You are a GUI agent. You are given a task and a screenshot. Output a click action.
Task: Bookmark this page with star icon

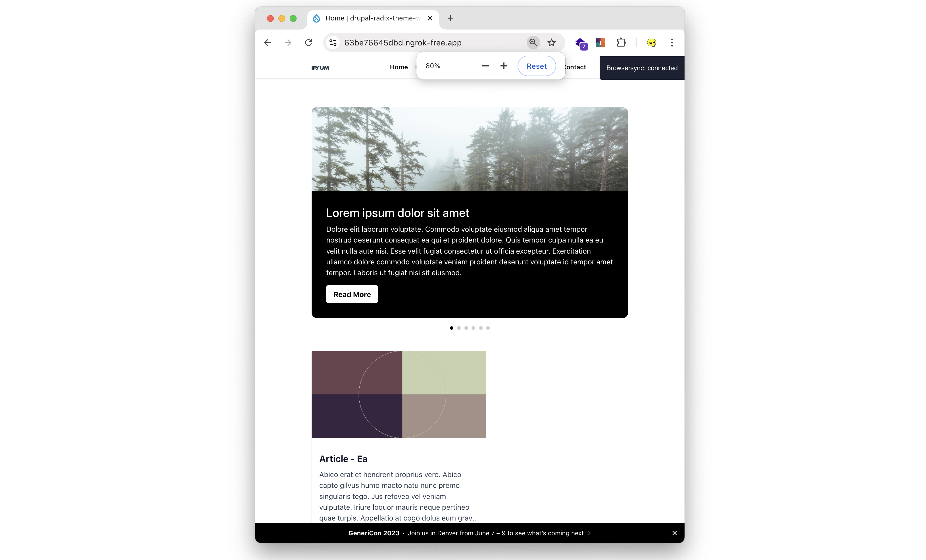point(551,43)
